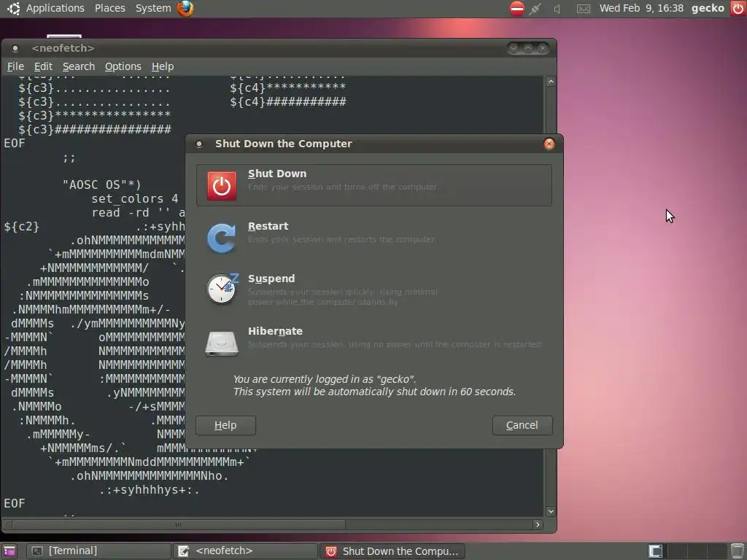
Task: Switch to Terminal in the taskbar
Action: (x=98, y=551)
